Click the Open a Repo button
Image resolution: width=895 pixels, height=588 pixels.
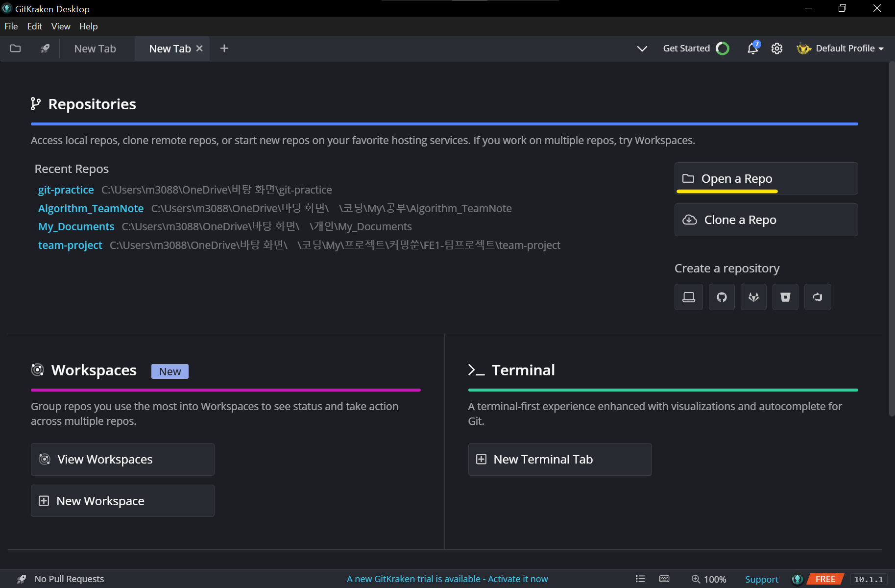click(x=766, y=178)
